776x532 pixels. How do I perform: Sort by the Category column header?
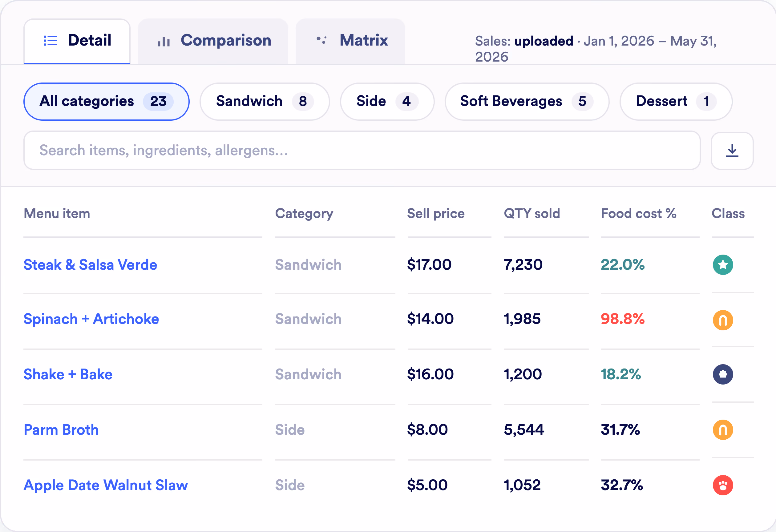tap(304, 214)
